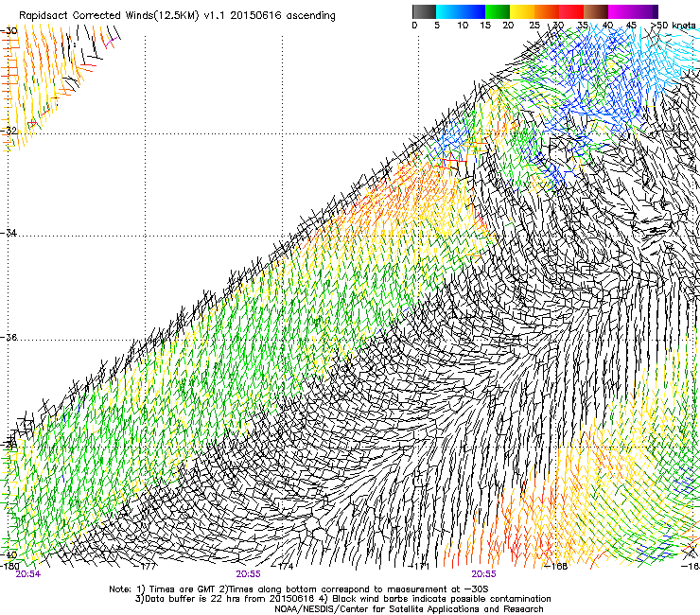Click the blue 10-15 knots color segment
Image resolution: width=700 pixels, height=615 pixels.
472,11
